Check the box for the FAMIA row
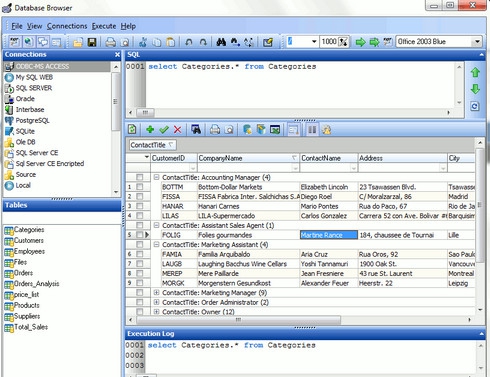This screenshot has width=490, height=377. coord(140,254)
